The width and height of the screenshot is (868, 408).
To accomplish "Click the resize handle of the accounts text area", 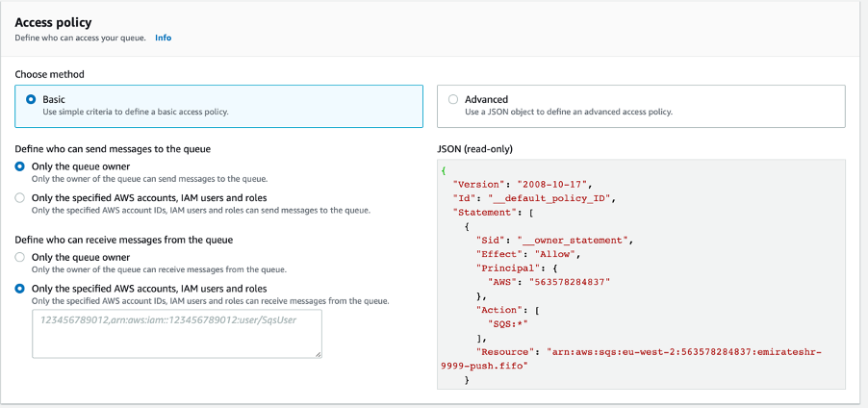I will click(317, 353).
